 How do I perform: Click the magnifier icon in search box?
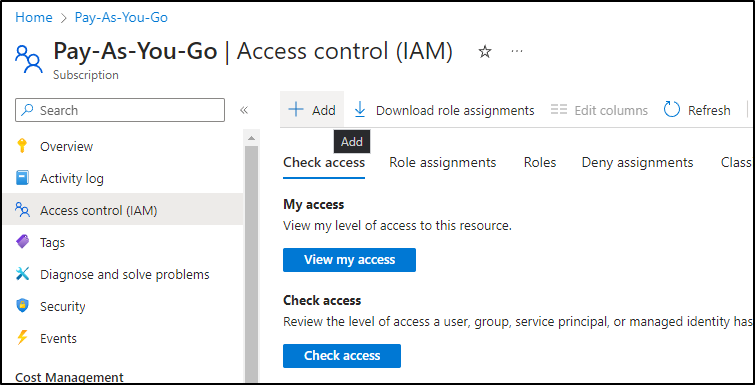click(x=28, y=110)
